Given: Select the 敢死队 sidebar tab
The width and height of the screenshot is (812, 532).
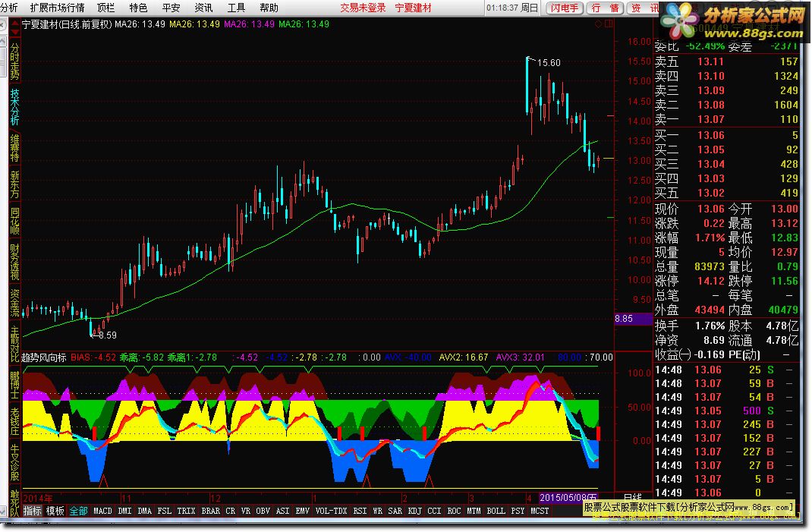Looking at the screenshot, I should pyautogui.click(x=14, y=502).
